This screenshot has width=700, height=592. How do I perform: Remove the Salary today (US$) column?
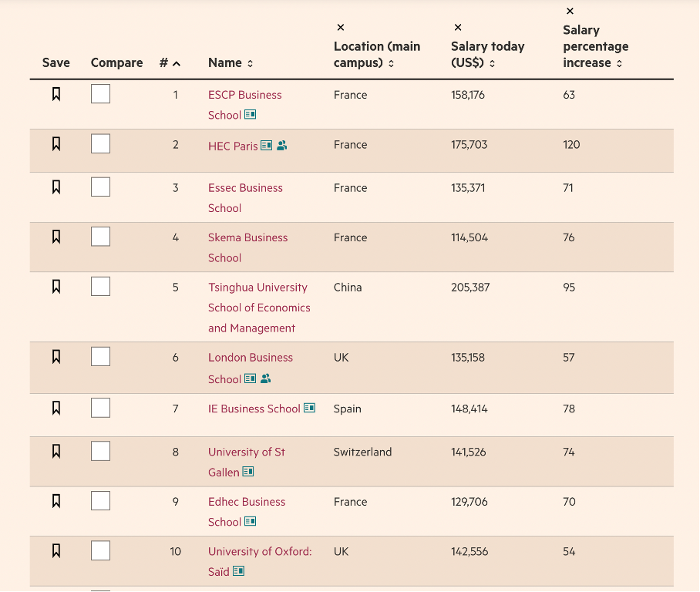coord(458,28)
